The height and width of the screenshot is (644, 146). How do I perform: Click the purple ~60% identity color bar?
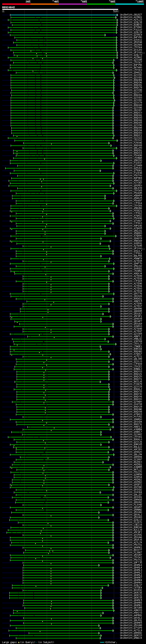point(73,4)
